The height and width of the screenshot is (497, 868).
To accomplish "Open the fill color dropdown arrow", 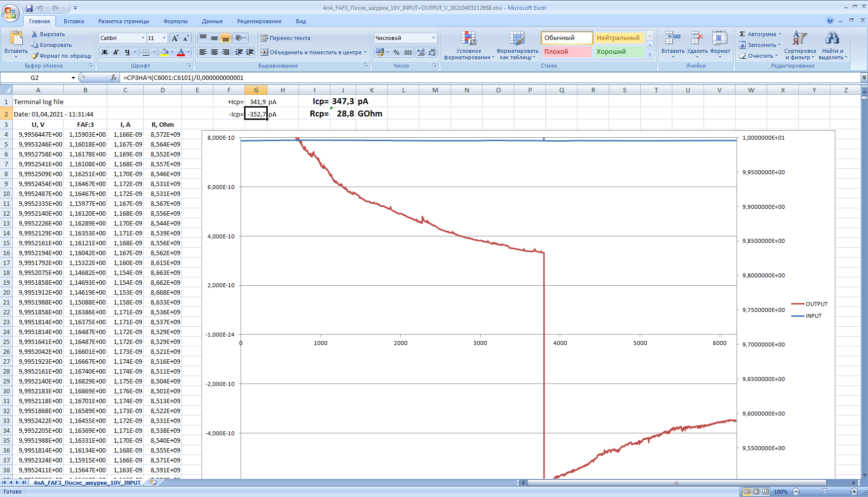I will 172,52.
